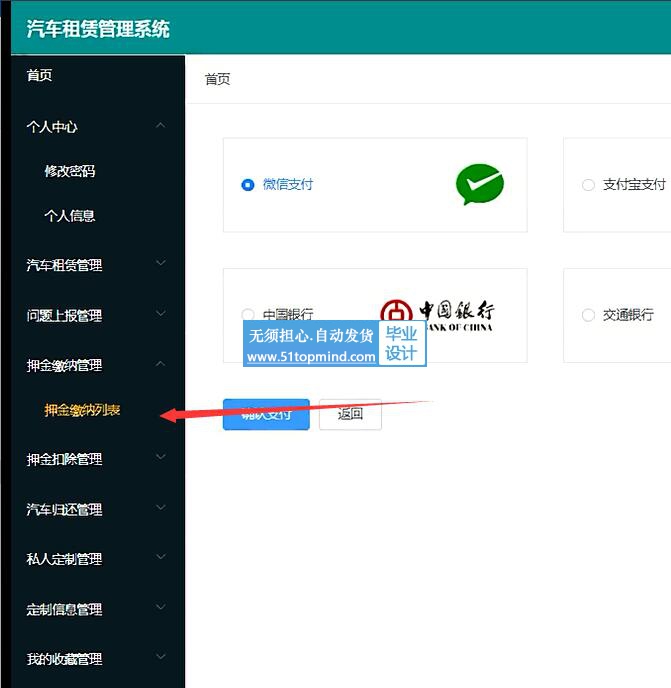Open the 个人信息 menu item
The image size is (671, 688).
click(70, 215)
